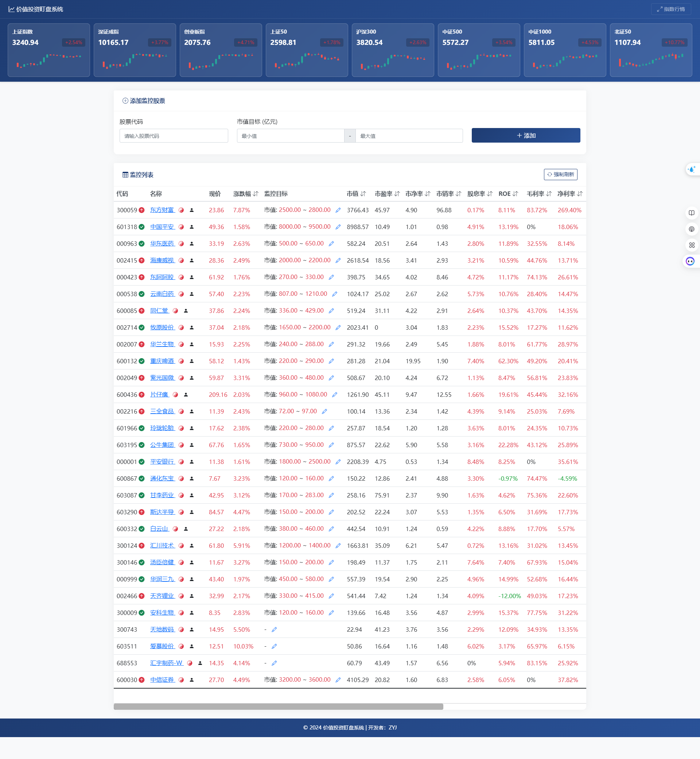This screenshot has height=759, width=700.
Task: Edit monitor target for 中信证券
Action: pyautogui.click(x=338, y=680)
